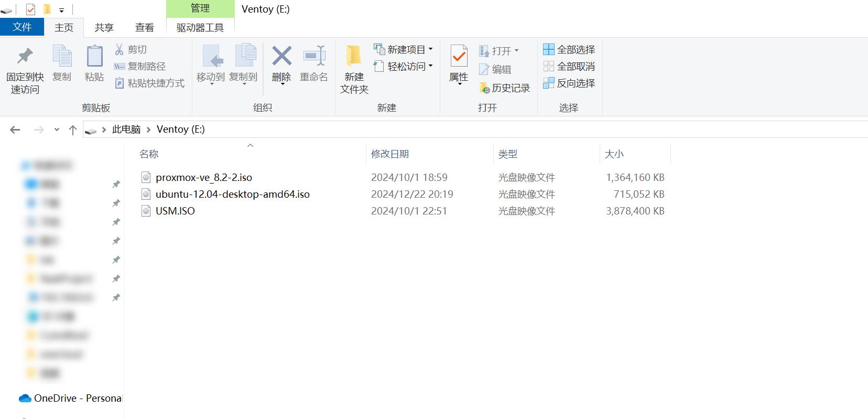Switch to the 共享 ribbon tab
The image size is (868, 419).
104,28
